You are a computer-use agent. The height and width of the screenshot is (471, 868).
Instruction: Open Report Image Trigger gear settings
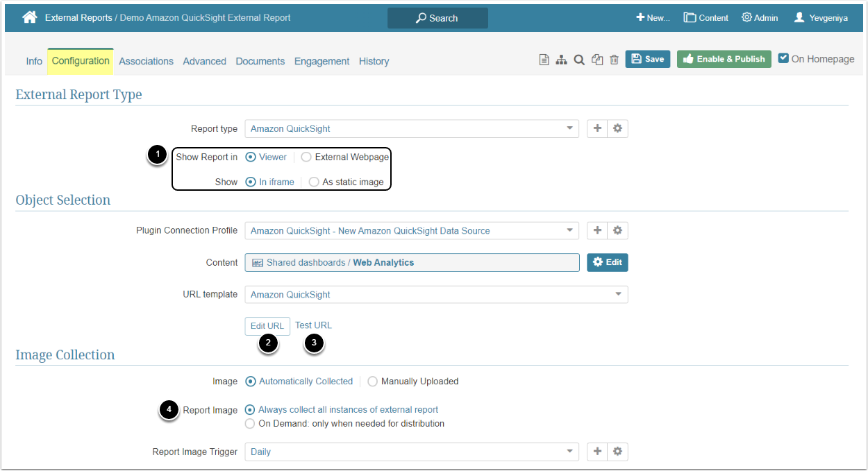(x=617, y=452)
